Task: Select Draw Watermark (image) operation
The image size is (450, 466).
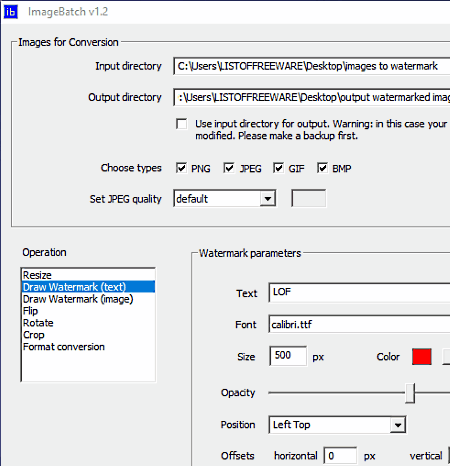Action: point(88,299)
